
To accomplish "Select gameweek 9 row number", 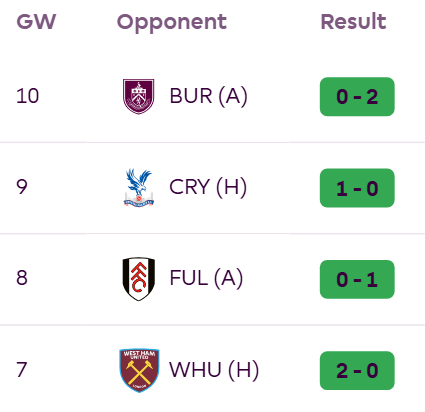I will point(22,187).
